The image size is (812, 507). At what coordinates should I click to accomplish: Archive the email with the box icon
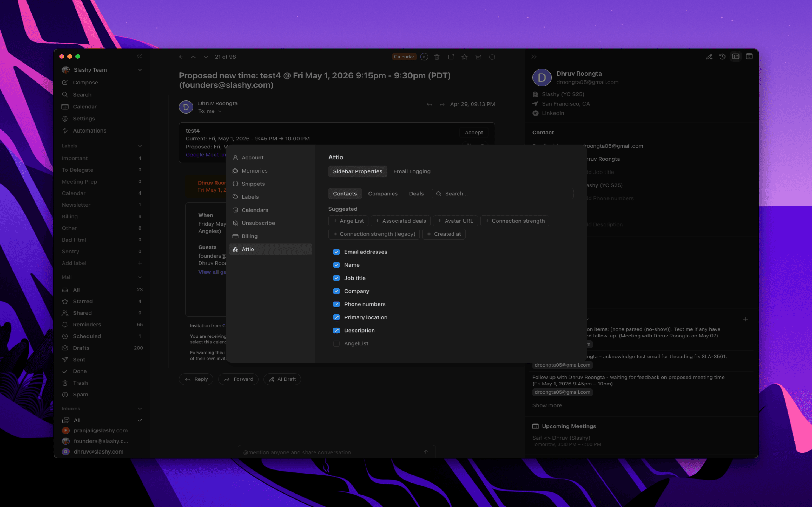(x=478, y=57)
